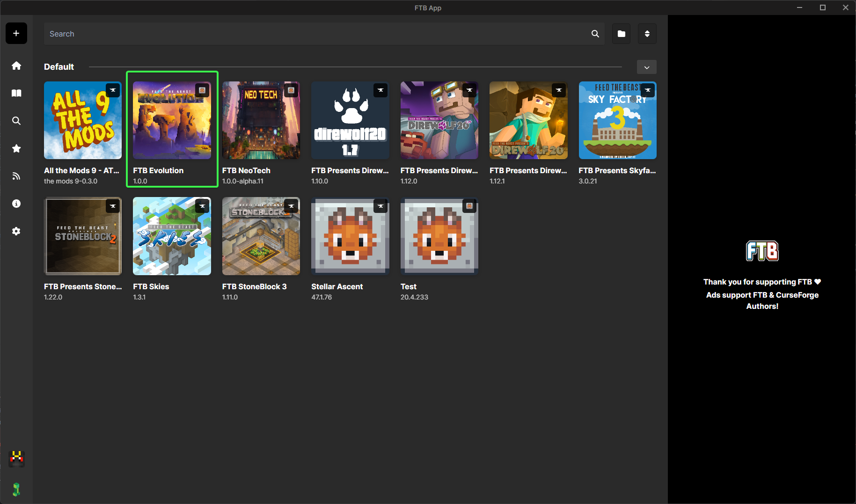Viewport: 856px width, 504px height.
Task: Click Thank you for supporting FTB text
Action: 762,282
